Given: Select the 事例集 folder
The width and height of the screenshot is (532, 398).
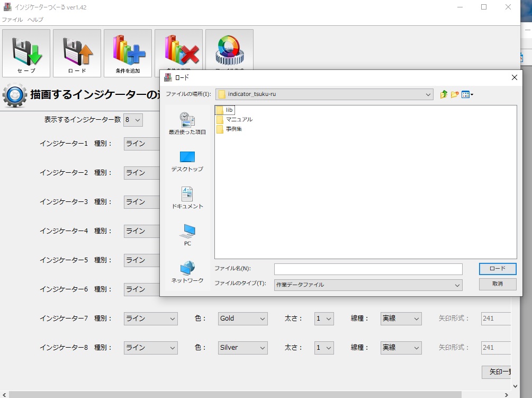Looking at the screenshot, I should point(233,129).
